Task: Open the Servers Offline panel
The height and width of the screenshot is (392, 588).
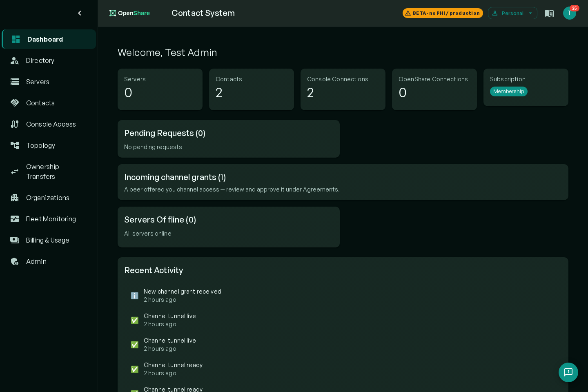Action: pyautogui.click(x=229, y=227)
